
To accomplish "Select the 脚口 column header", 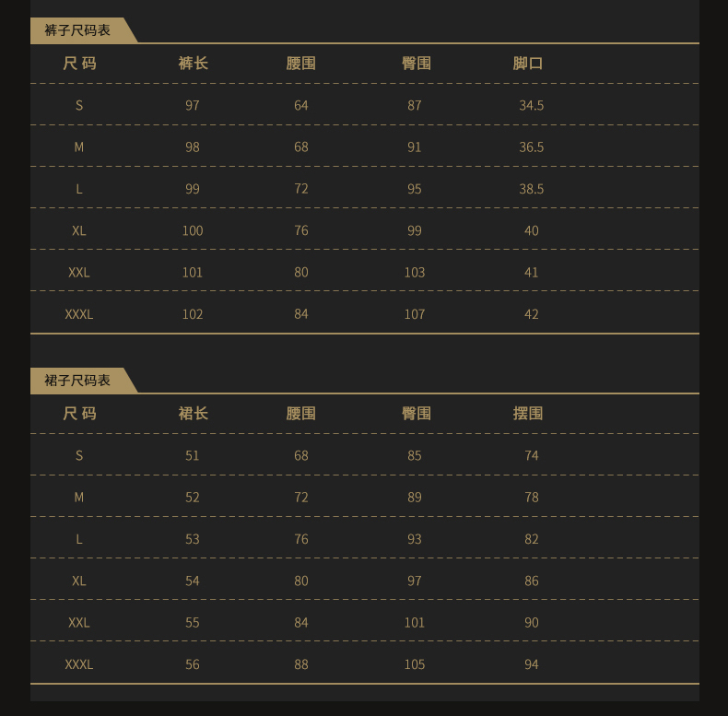I will point(528,64).
